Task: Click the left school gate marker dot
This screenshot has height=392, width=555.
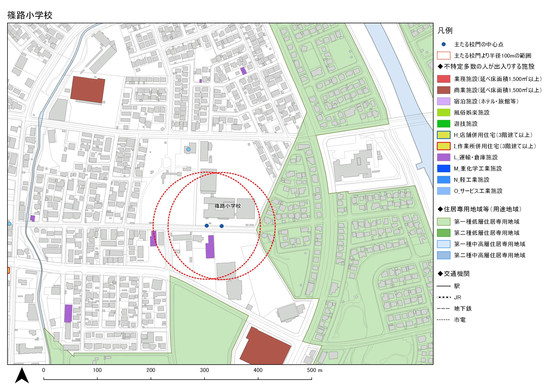Action: (x=207, y=226)
